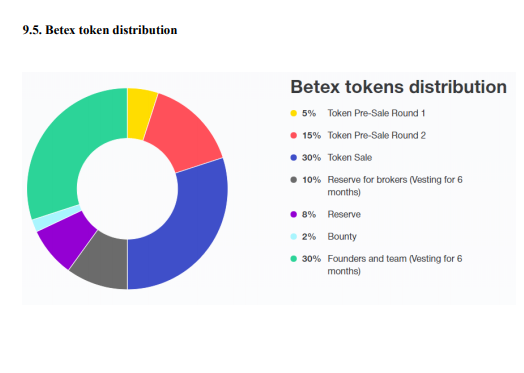The width and height of the screenshot is (524, 373).
Task: Click the 'Token Sale' legend label
Action: pyautogui.click(x=350, y=157)
